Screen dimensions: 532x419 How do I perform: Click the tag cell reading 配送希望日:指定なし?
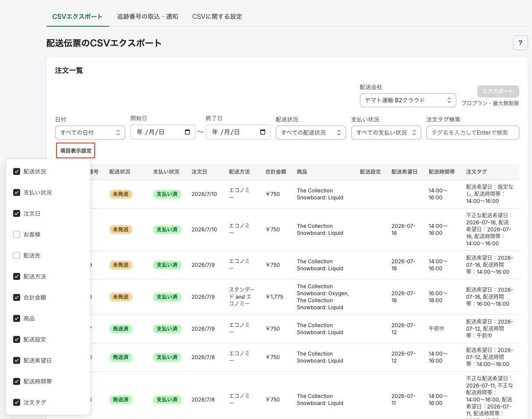click(x=490, y=194)
